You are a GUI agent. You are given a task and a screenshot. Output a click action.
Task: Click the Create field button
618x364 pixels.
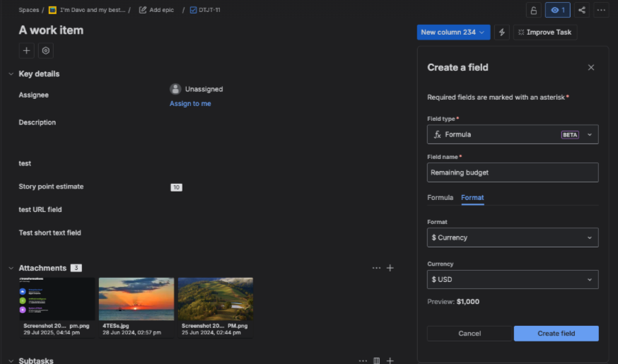click(x=556, y=334)
